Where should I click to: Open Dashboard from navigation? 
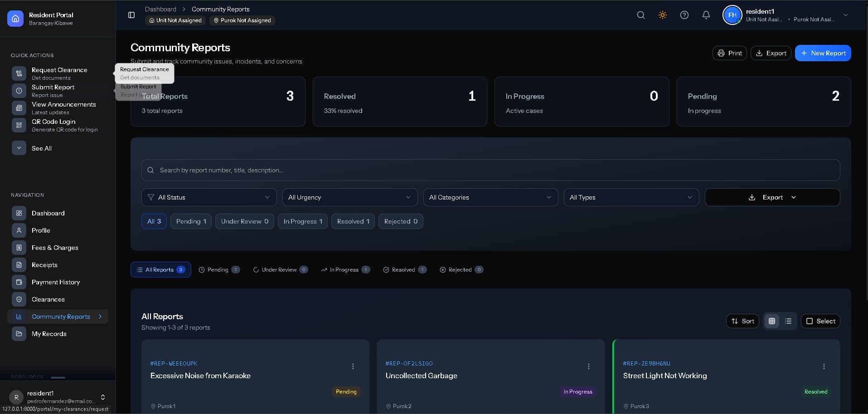point(58,213)
